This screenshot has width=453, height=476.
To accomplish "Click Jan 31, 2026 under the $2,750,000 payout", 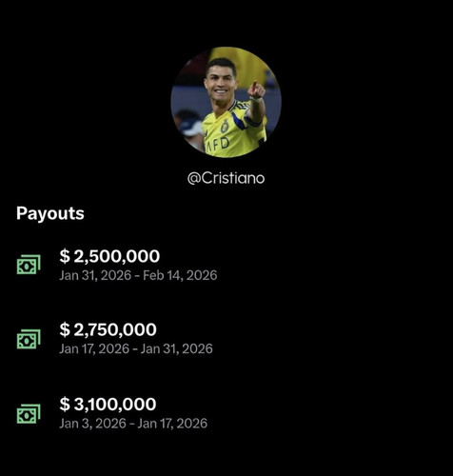I will [176, 348].
